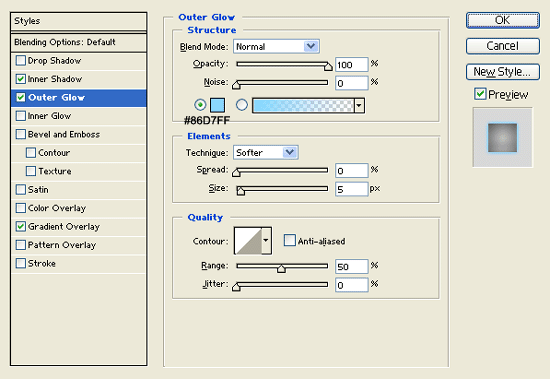Open the Drop Shadow settings row
Viewport: 550px width, 379px height.
pos(79,61)
